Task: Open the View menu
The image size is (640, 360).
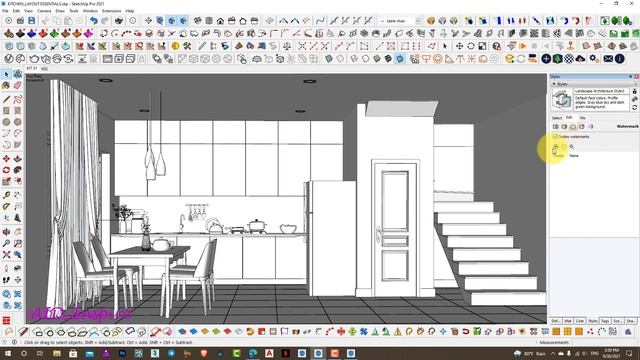Action: 29,11
